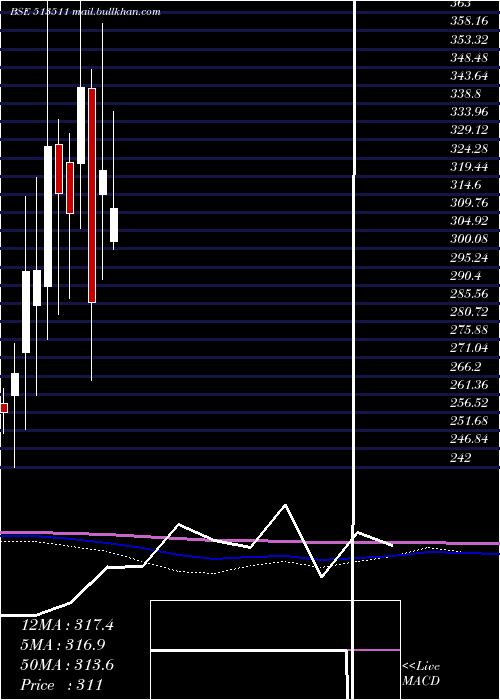Pick the 275.88 axis label
The height and width of the screenshot is (700, 500).
tap(468, 330)
